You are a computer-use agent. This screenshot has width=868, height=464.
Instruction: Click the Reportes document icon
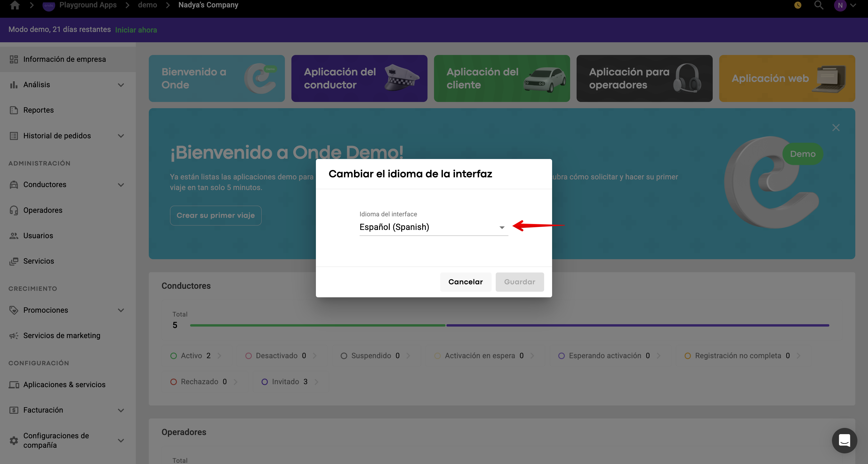(14, 110)
